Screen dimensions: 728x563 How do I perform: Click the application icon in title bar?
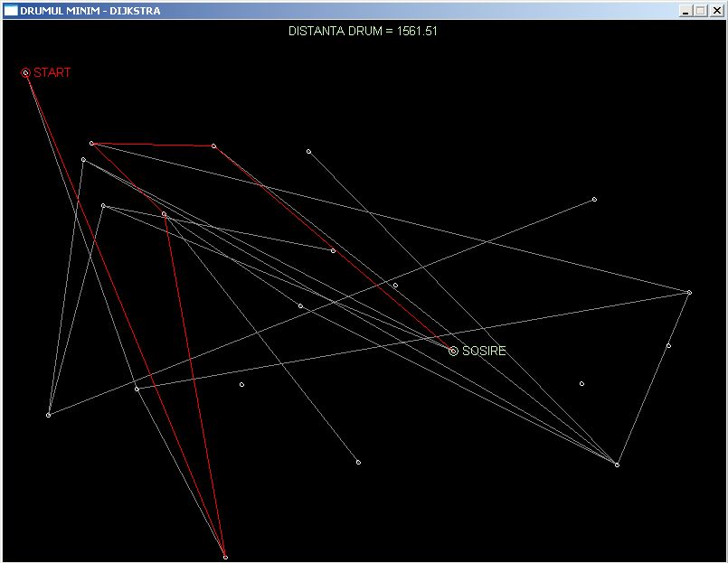(11, 10)
